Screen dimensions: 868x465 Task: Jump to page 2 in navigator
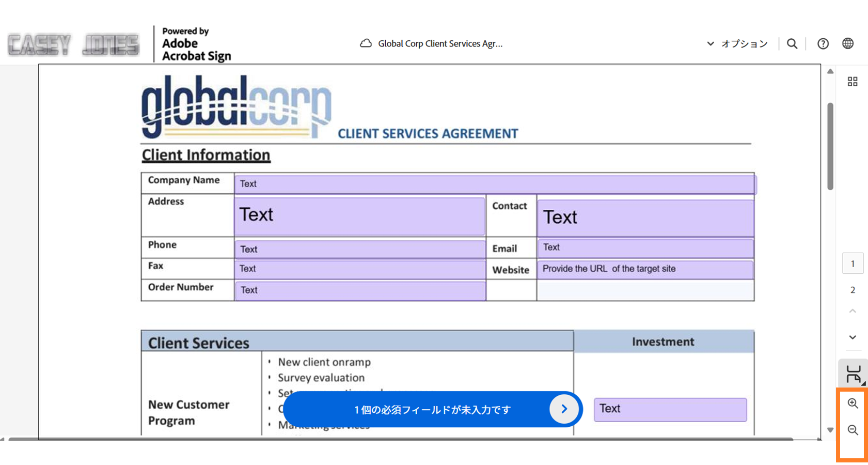click(853, 290)
